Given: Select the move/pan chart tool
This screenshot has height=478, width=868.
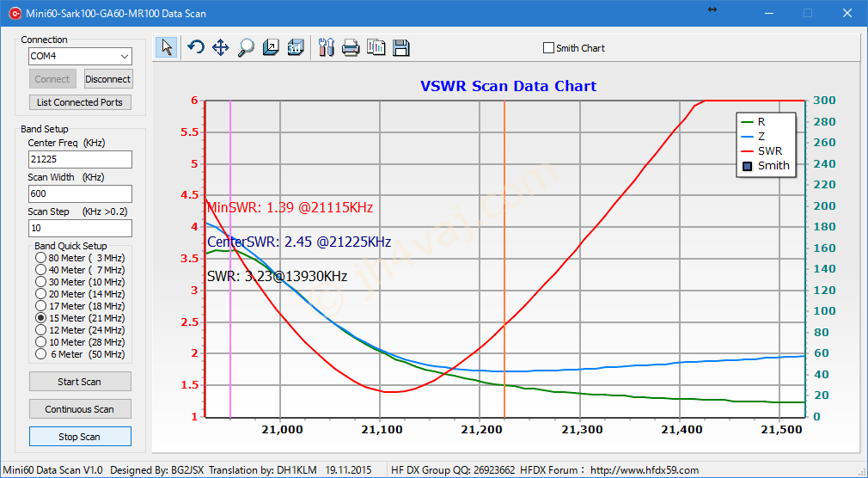Looking at the screenshot, I should pyautogui.click(x=220, y=47).
